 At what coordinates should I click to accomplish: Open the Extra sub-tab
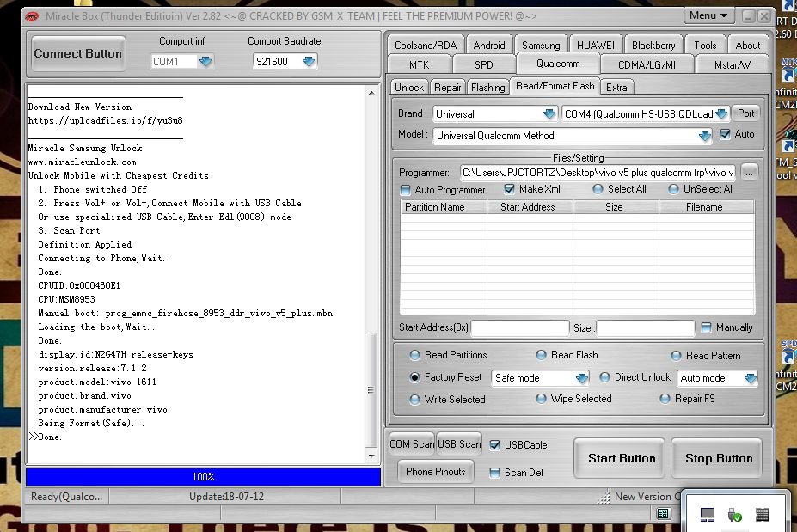click(616, 88)
